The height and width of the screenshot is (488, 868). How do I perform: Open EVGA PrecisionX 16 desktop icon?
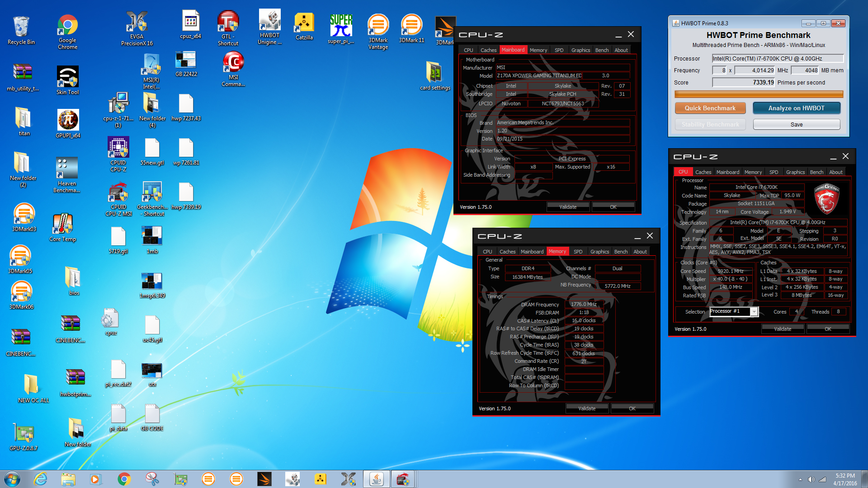point(137,29)
